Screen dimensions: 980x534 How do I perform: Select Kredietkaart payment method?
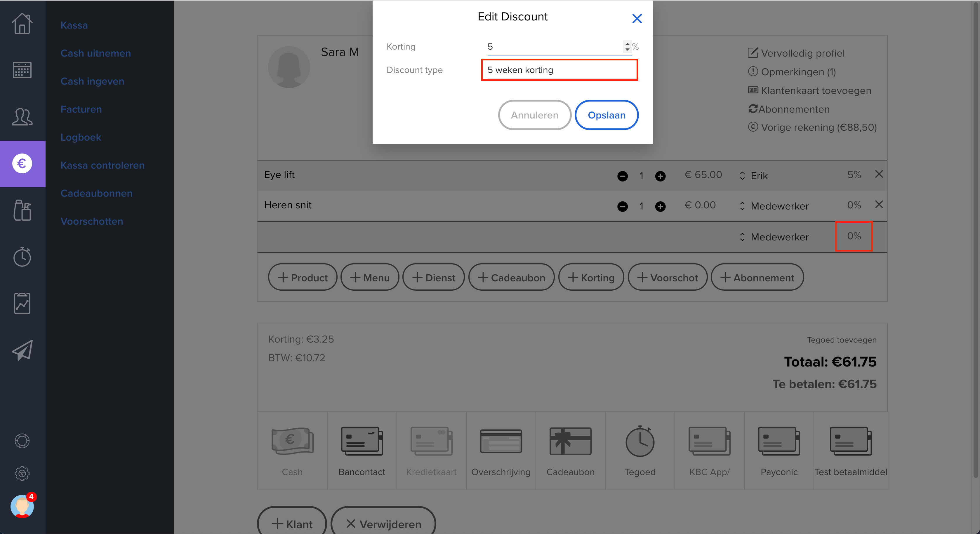coord(431,451)
